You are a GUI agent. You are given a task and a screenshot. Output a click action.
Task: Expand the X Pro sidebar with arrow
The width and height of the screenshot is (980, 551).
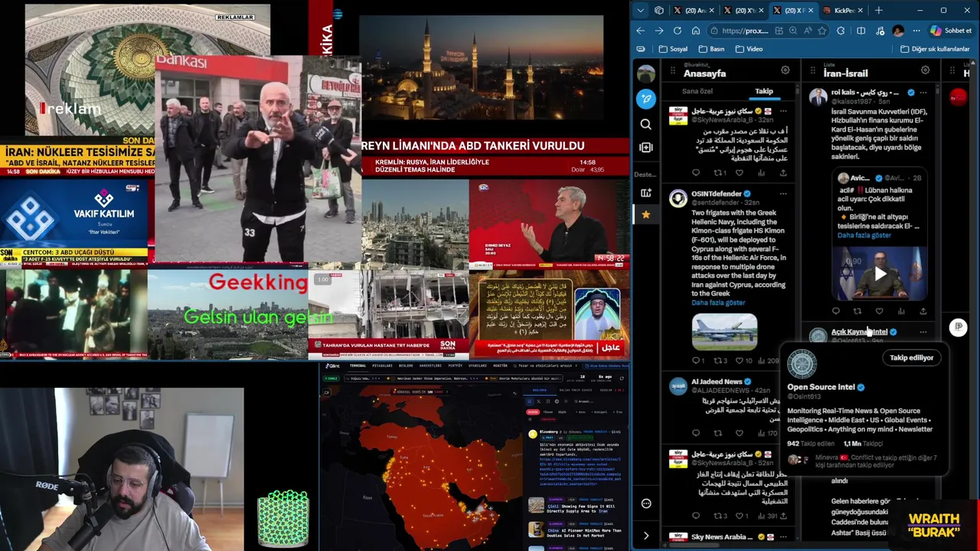(646, 536)
